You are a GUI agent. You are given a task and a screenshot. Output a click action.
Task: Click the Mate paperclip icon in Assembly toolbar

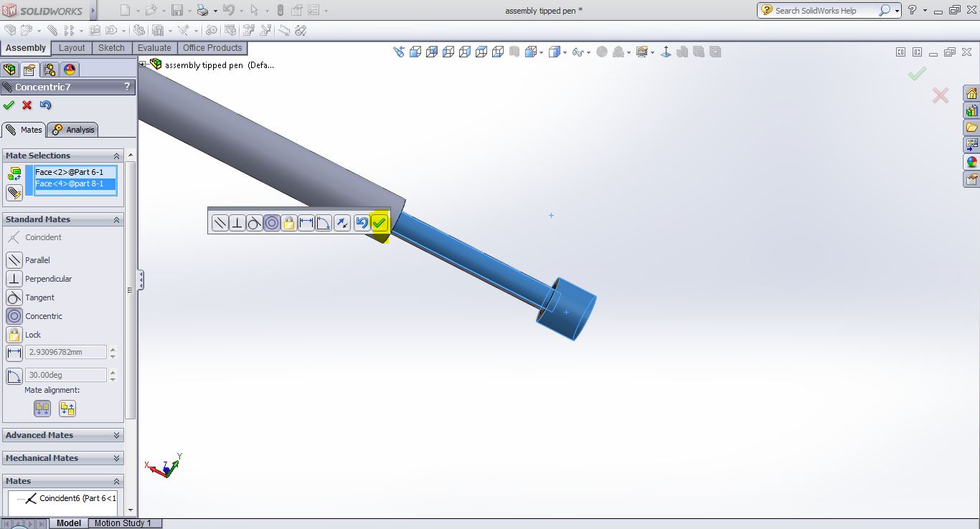pyautogui.click(x=52, y=30)
